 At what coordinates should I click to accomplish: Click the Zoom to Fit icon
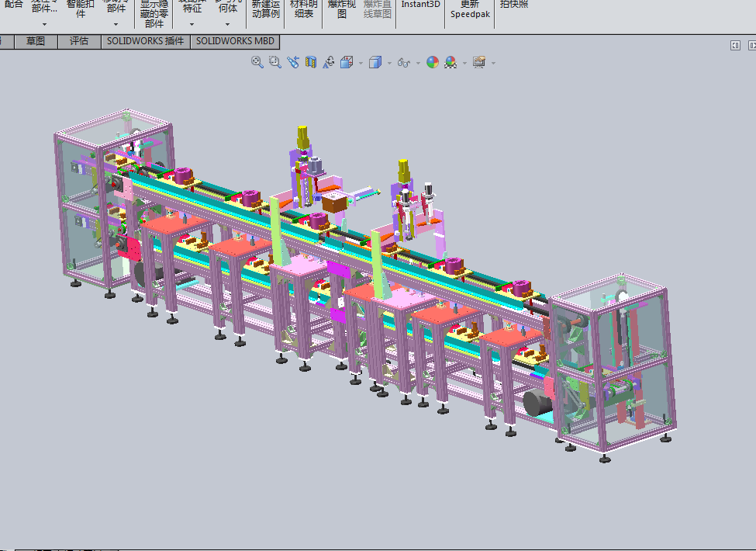click(x=257, y=62)
